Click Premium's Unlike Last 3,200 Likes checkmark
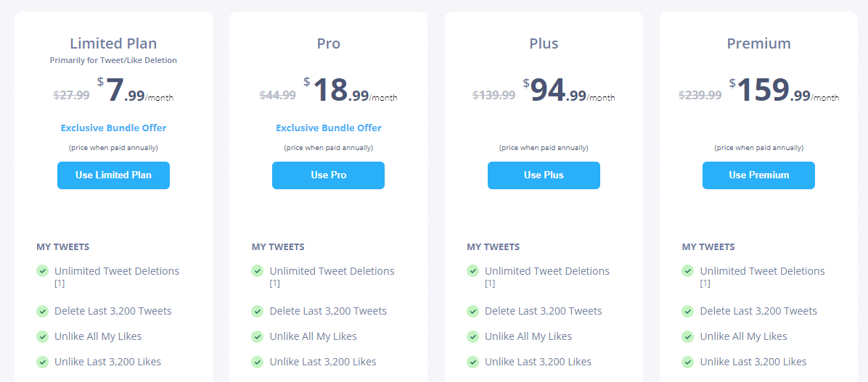The image size is (868, 382). pos(687,362)
